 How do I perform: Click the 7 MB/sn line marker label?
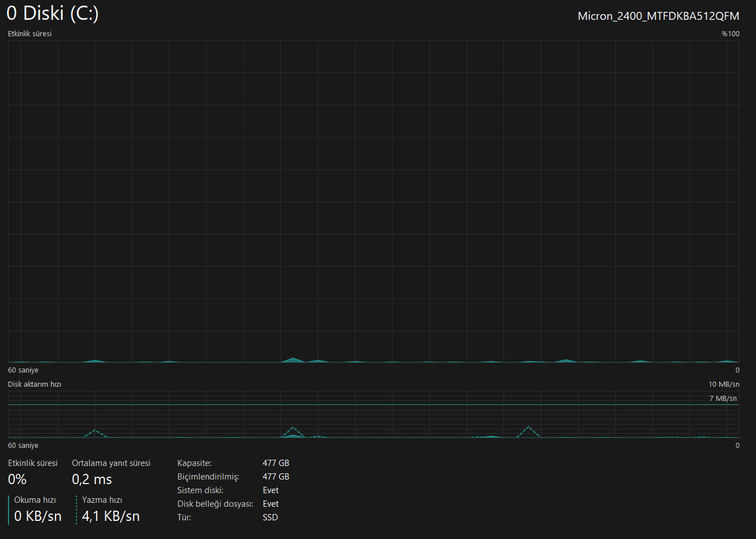pyautogui.click(x=723, y=399)
